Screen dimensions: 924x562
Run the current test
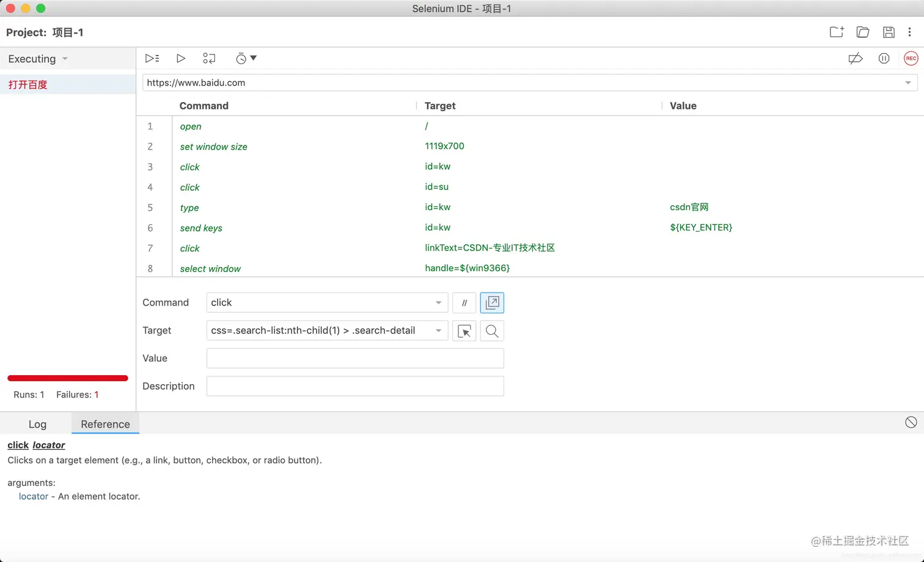coord(181,59)
